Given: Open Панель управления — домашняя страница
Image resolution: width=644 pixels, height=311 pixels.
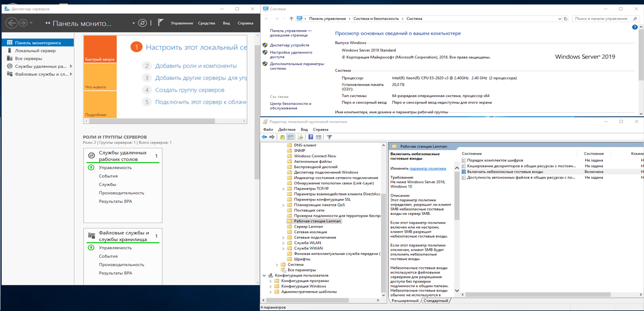Looking at the screenshot, I should pyautogui.click(x=291, y=33).
